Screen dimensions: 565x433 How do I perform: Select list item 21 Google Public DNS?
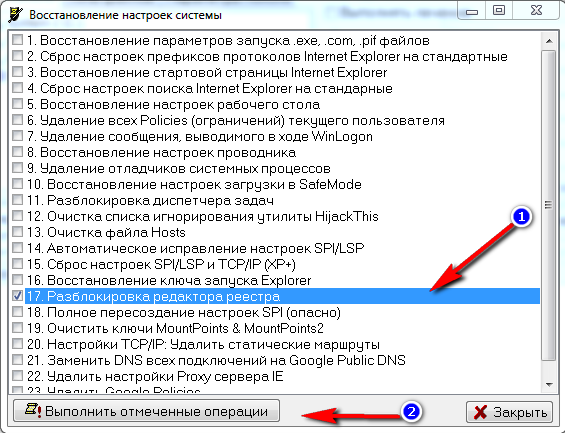coord(216,360)
